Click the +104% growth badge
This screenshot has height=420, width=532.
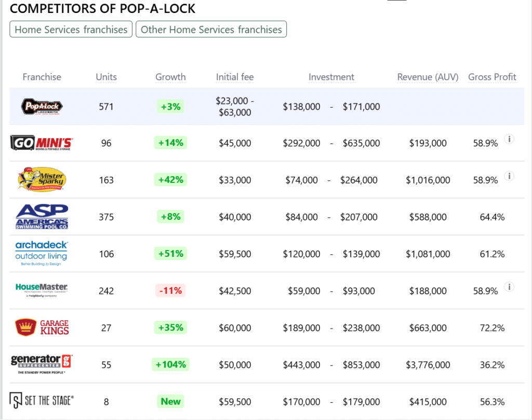pos(170,365)
